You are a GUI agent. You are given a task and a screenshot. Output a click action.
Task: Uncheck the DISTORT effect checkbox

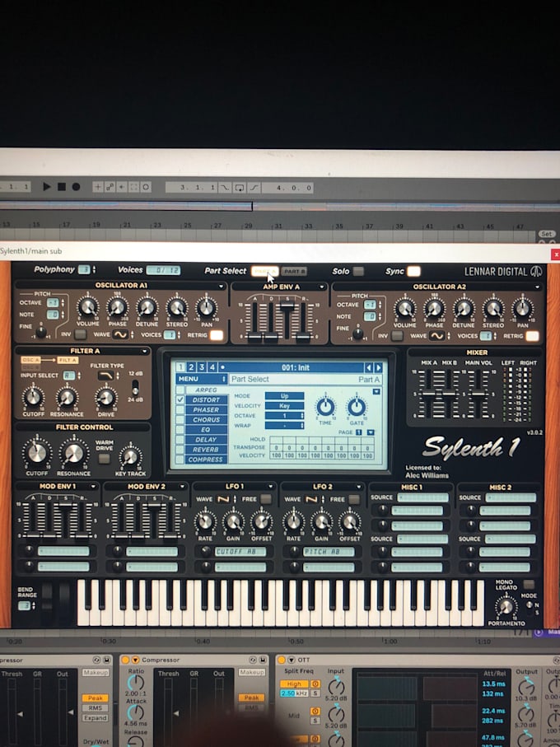click(180, 399)
